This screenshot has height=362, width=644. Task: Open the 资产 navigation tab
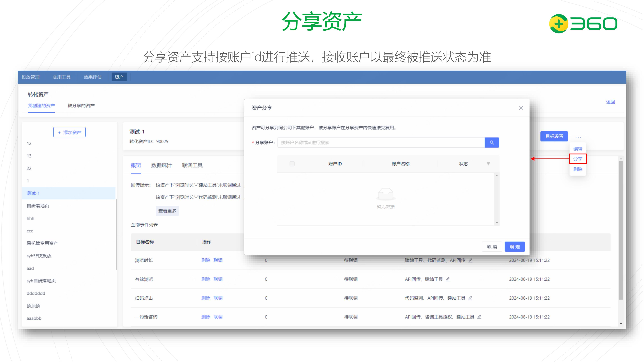(x=119, y=77)
